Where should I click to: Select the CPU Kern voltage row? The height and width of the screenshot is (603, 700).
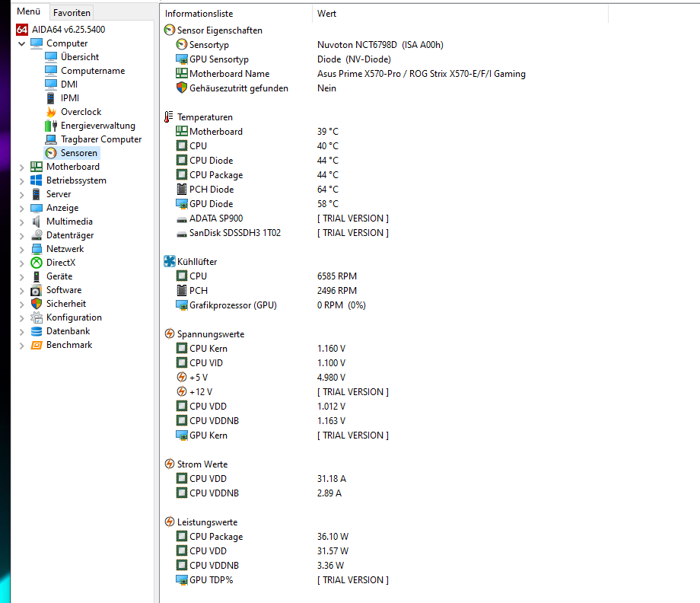coord(261,349)
